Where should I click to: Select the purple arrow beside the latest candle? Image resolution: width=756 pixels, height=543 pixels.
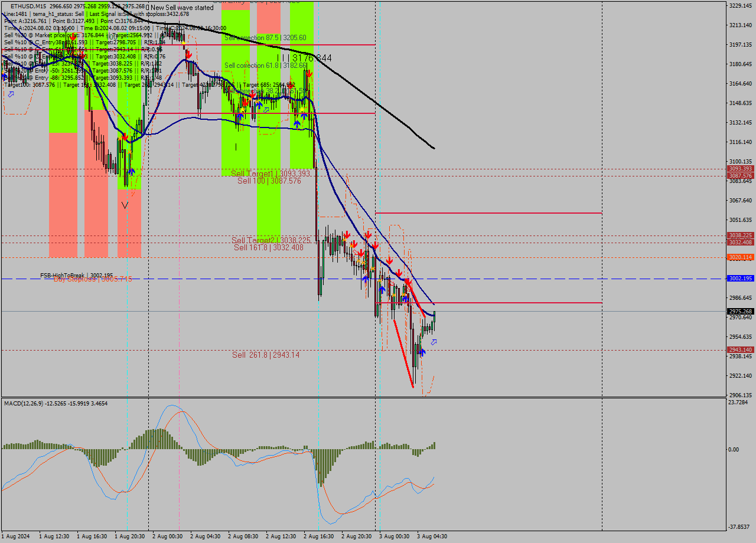pos(434,342)
